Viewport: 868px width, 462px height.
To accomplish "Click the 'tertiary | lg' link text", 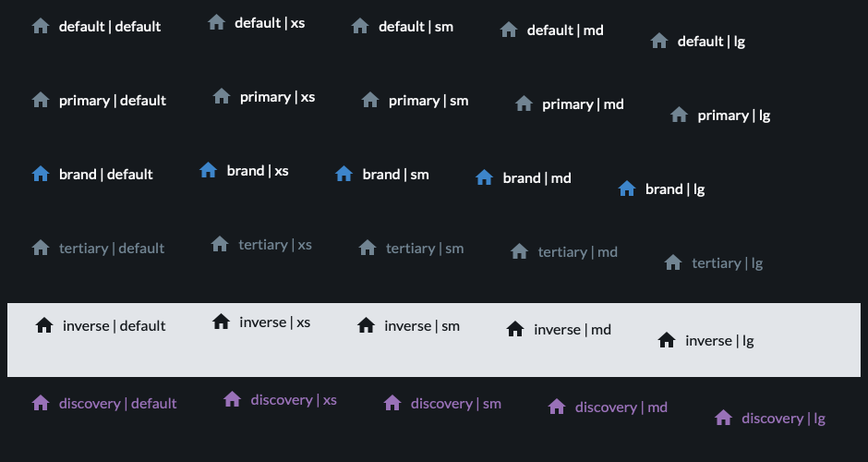I will click(x=727, y=263).
